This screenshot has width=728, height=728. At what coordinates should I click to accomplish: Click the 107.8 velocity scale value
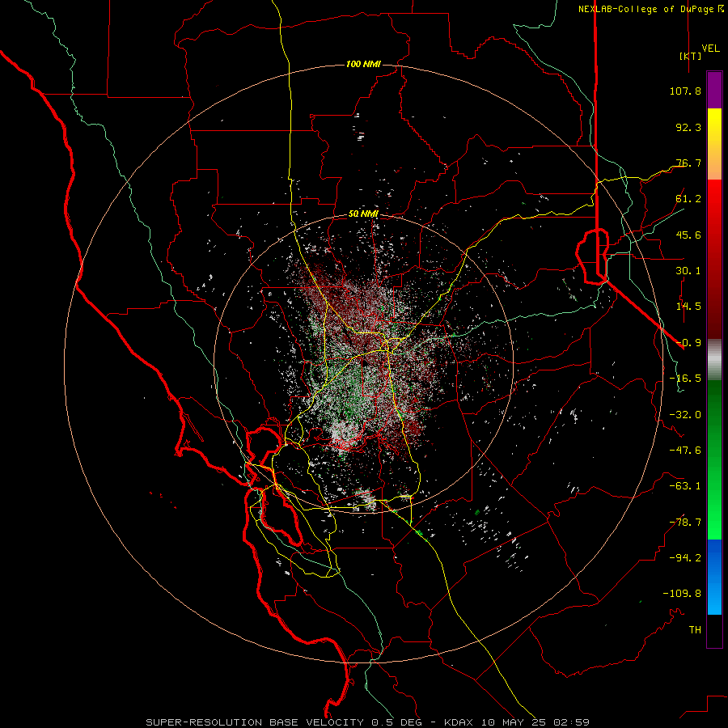[x=685, y=91]
